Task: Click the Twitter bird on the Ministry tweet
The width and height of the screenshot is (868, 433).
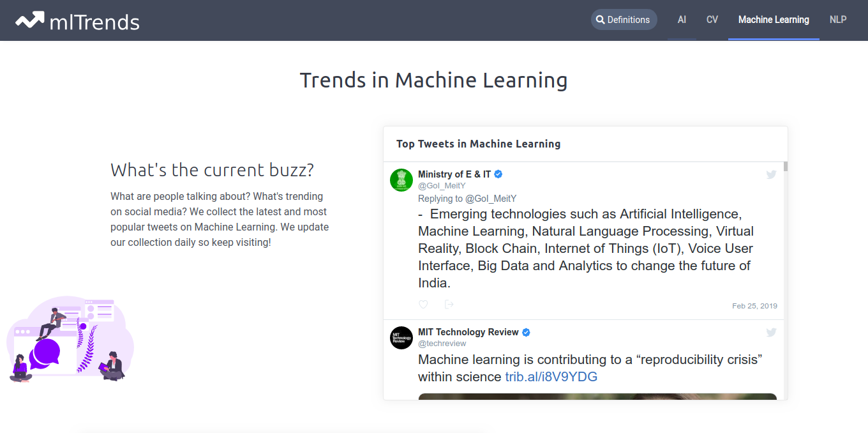Action: [771, 174]
